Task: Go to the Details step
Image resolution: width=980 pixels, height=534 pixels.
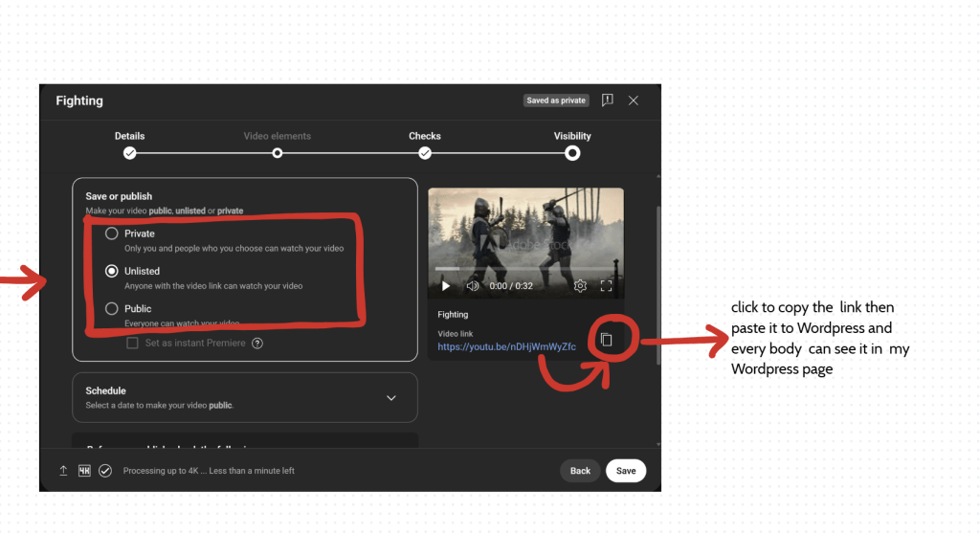Action: 129,153
